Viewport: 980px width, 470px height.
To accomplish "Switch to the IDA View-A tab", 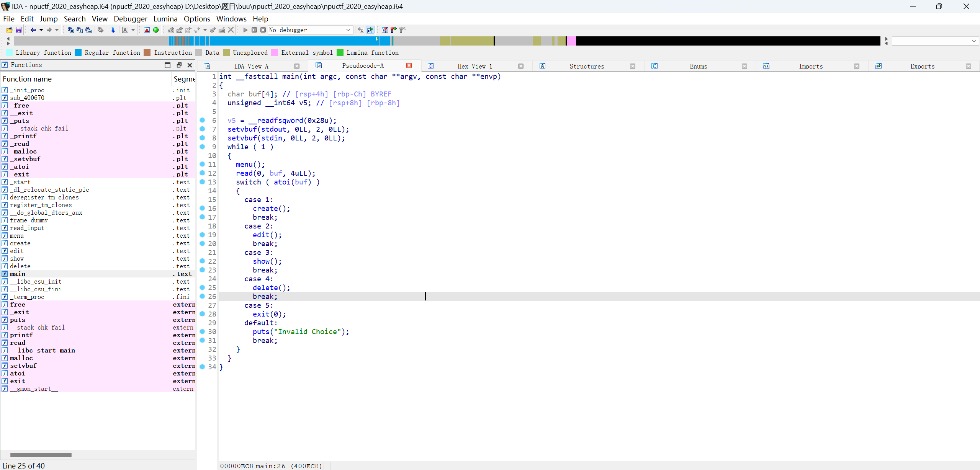I will click(251, 66).
